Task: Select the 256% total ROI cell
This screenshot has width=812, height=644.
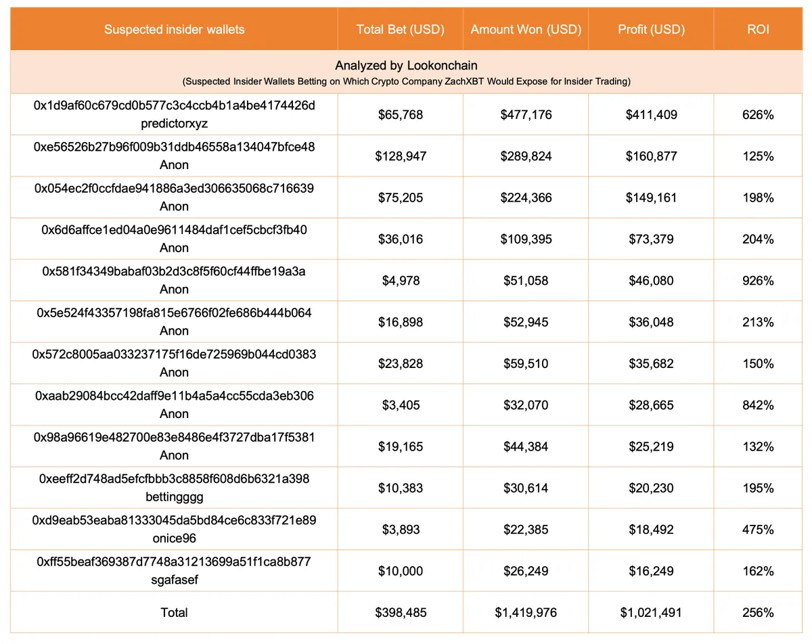Action: (757, 612)
